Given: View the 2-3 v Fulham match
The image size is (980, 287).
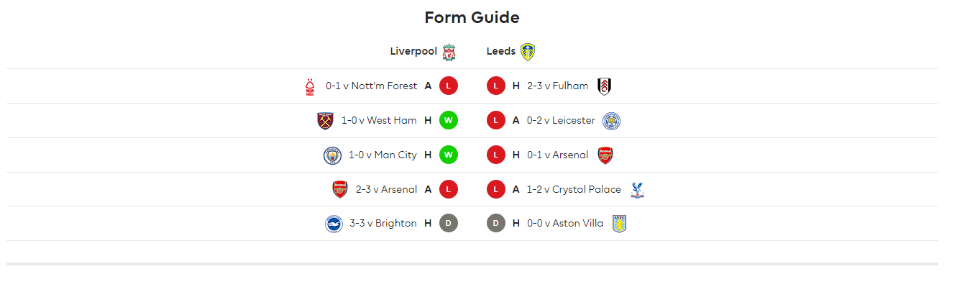Looking at the screenshot, I should click(x=557, y=86).
